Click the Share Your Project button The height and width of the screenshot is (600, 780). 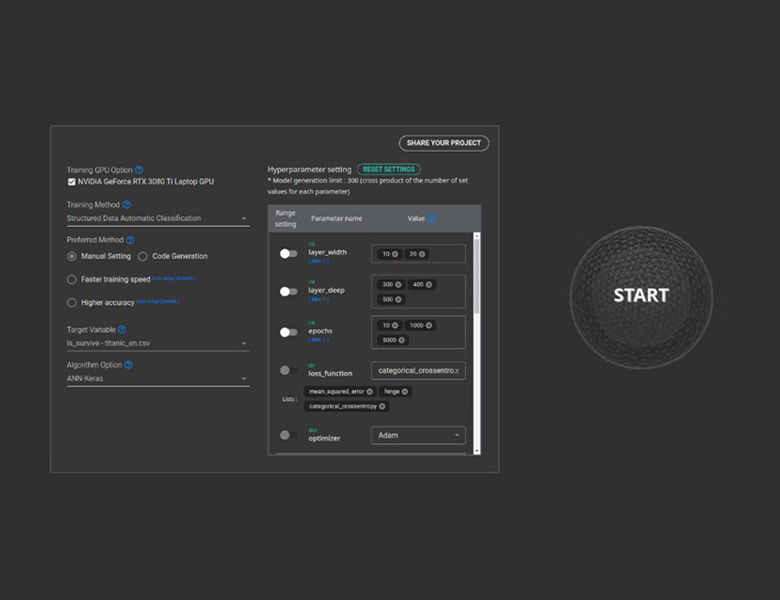pos(443,143)
